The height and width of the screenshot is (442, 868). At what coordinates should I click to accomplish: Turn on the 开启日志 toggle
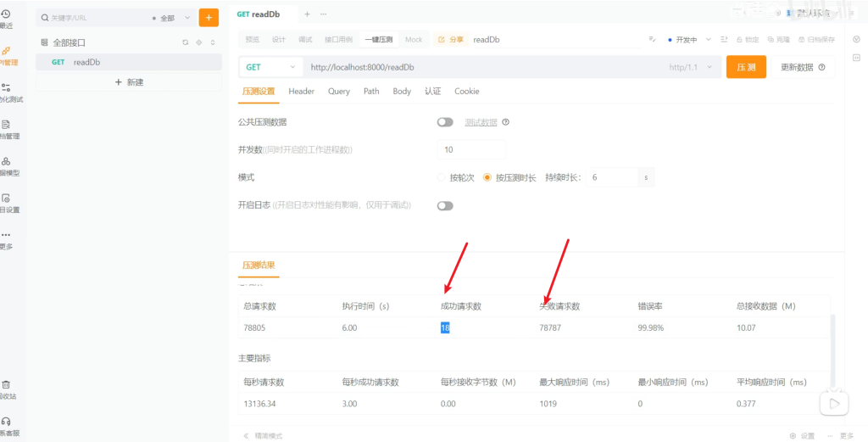[445, 205]
